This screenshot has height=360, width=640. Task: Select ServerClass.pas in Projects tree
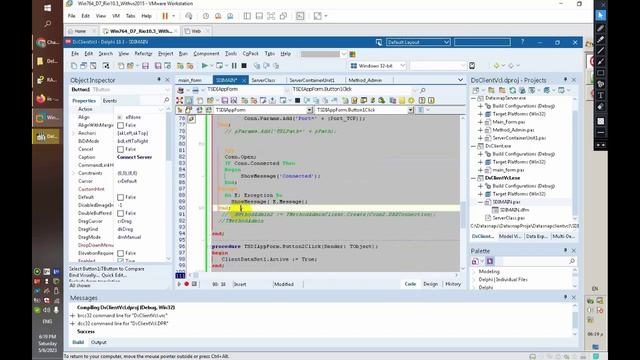click(508, 218)
